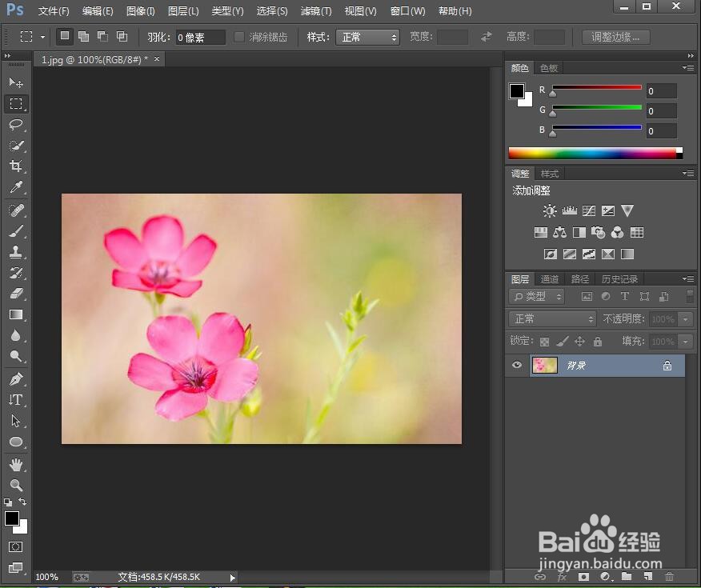Screen dimensions: 701x588
Task: Open the layer blend mode 正常 dropdown
Action: coord(552,318)
